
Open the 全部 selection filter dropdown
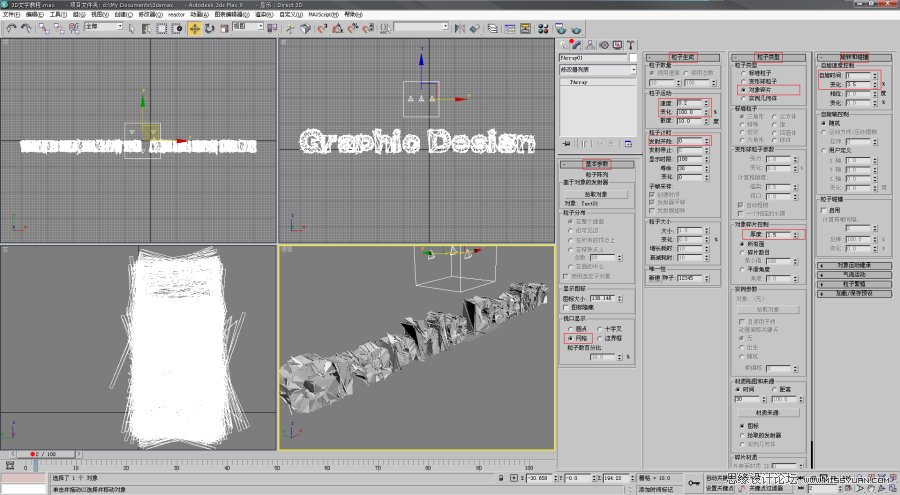104,26
